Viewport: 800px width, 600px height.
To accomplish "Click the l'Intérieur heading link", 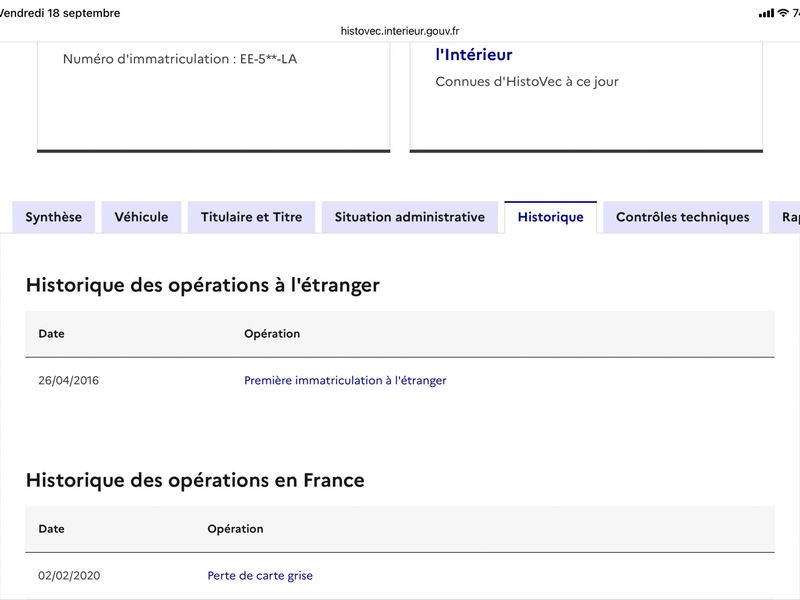I will click(473, 55).
